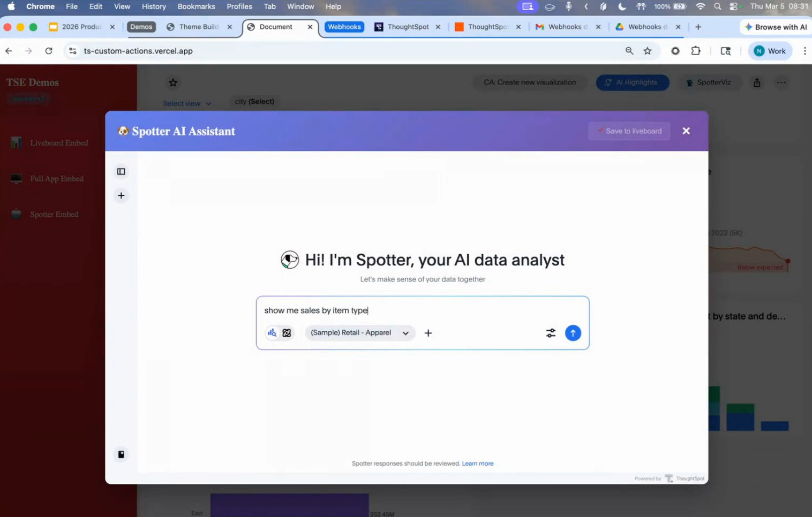Screen dimensions: 812x517
Task: Open the city (Select) filter
Action: [254, 102]
